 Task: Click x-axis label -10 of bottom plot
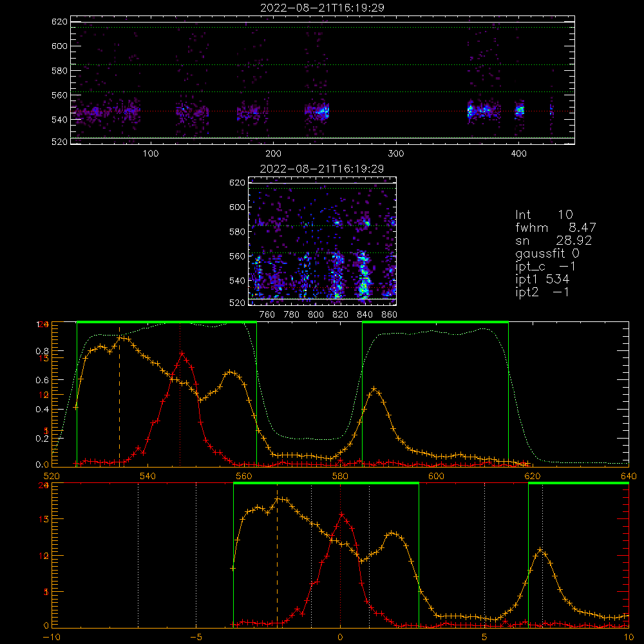point(52,638)
